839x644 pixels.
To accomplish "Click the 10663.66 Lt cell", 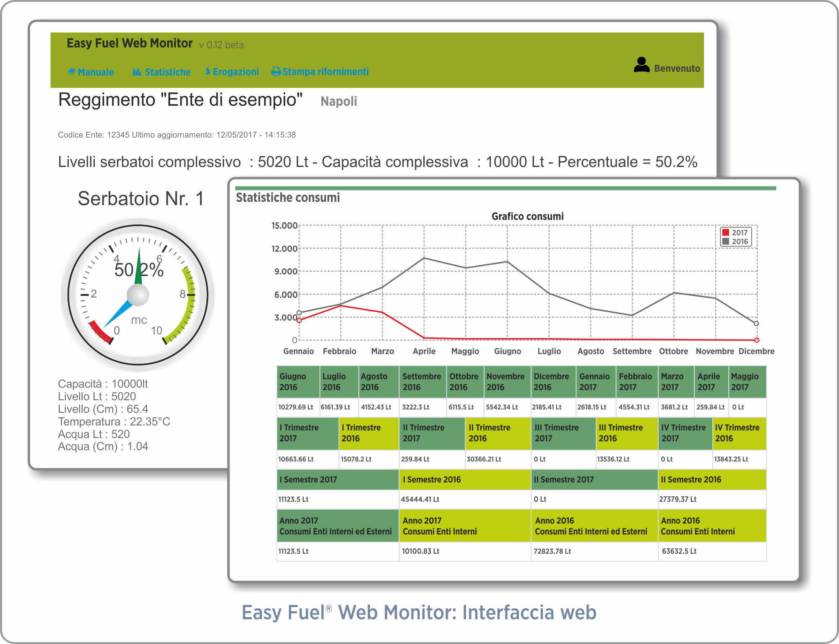I will pos(308,459).
